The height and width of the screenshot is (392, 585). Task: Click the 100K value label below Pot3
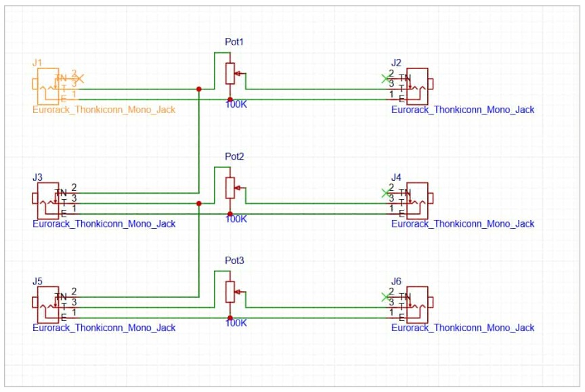tap(236, 323)
